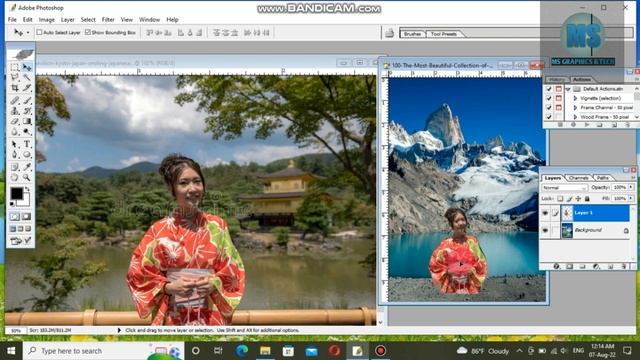The image size is (640, 360).
Task: Select the Blur tool
Action: pos(15,132)
